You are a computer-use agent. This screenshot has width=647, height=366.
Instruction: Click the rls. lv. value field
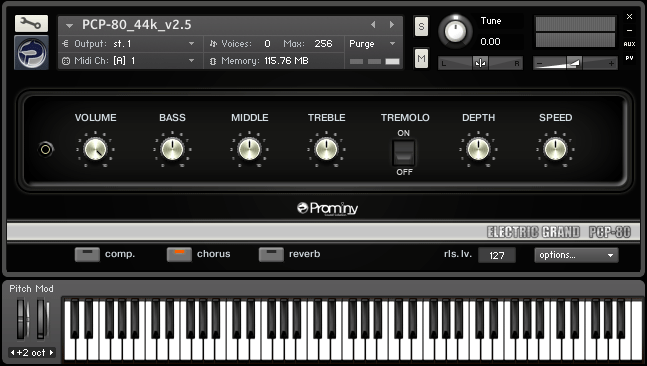[x=497, y=255]
